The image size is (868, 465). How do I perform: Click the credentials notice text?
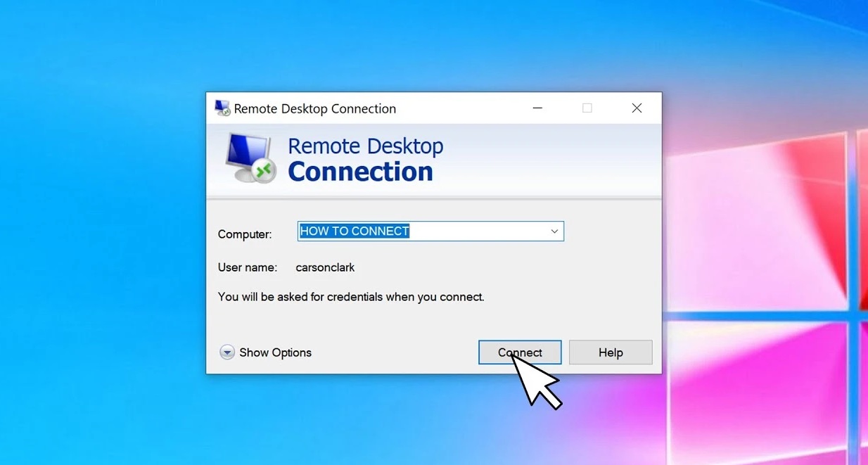click(351, 297)
